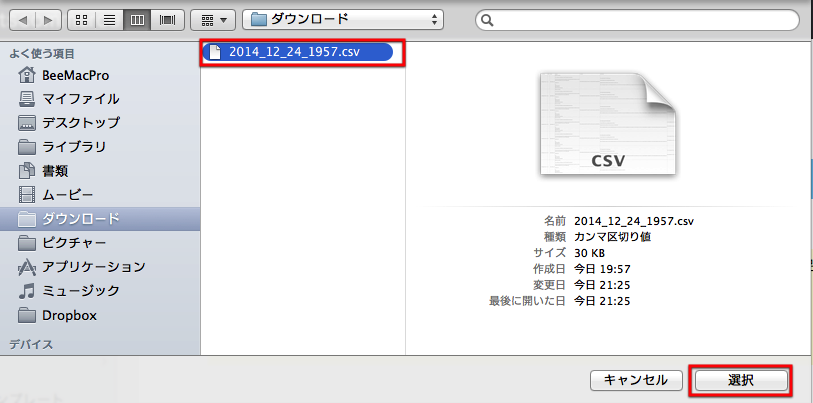The height and width of the screenshot is (403, 813).
Task: Click the search field
Action: click(x=640, y=19)
